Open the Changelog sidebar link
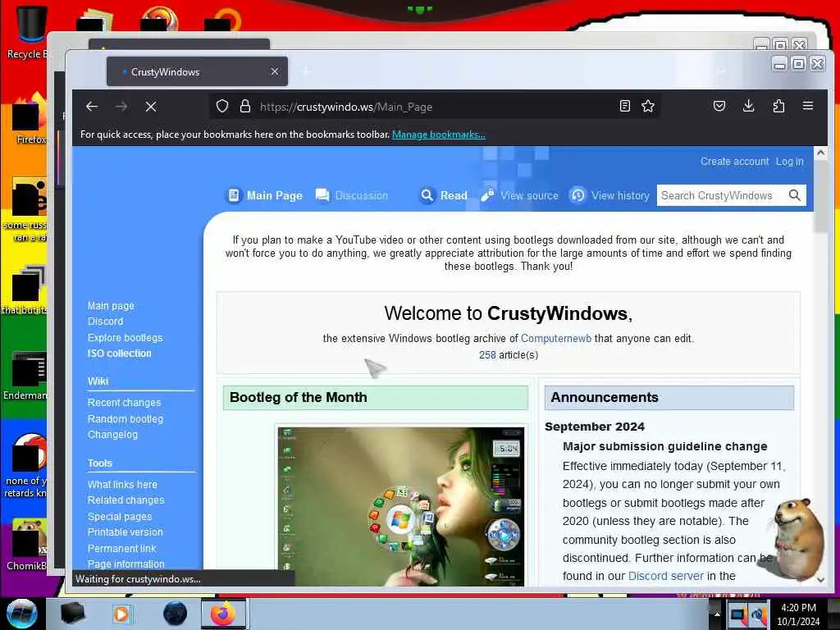Image resolution: width=840 pixels, height=630 pixels. [112, 435]
